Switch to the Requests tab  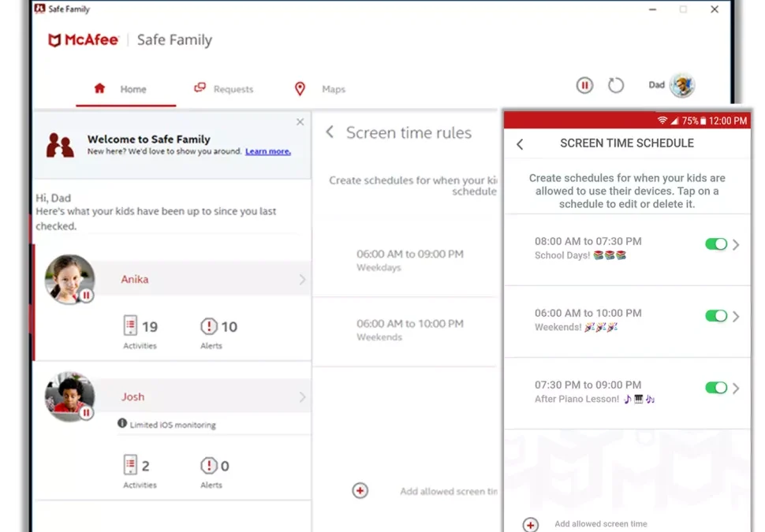click(224, 89)
